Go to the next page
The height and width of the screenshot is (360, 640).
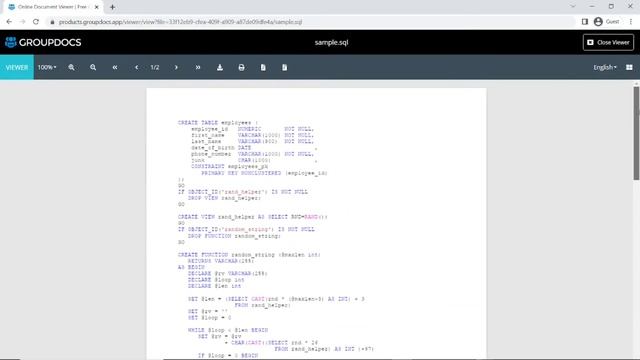pos(176,67)
